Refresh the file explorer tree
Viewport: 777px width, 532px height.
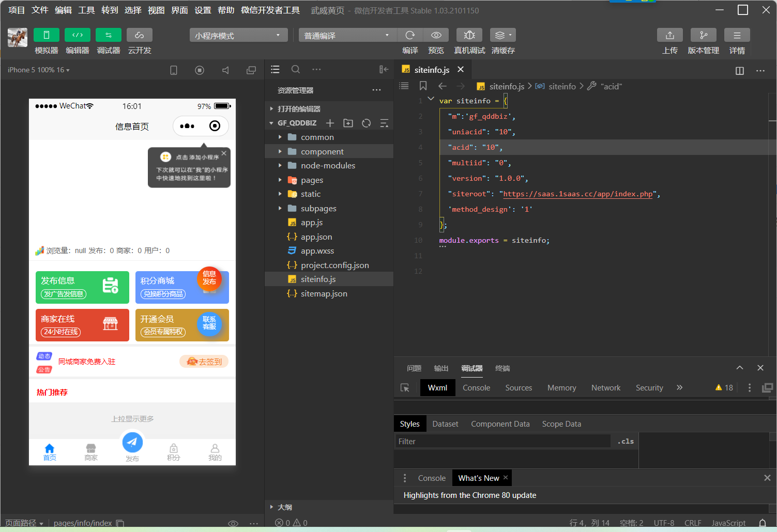point(367,123)
